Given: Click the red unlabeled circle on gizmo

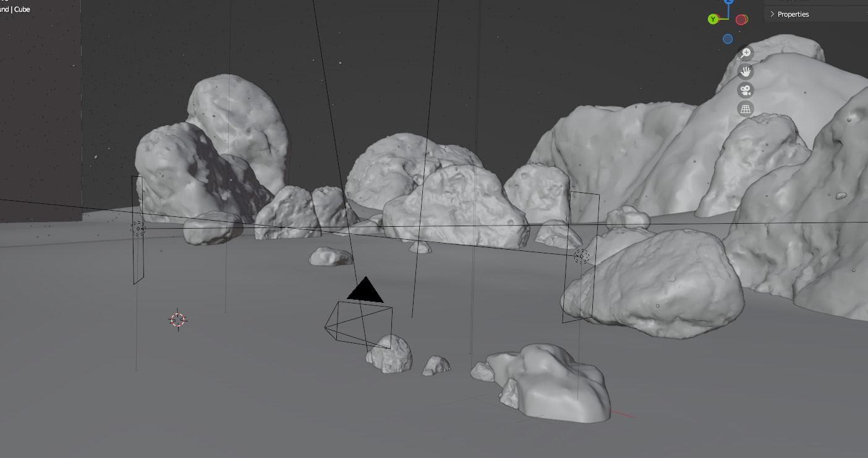Looking at the screenshot, I should [x=741, y=19].
